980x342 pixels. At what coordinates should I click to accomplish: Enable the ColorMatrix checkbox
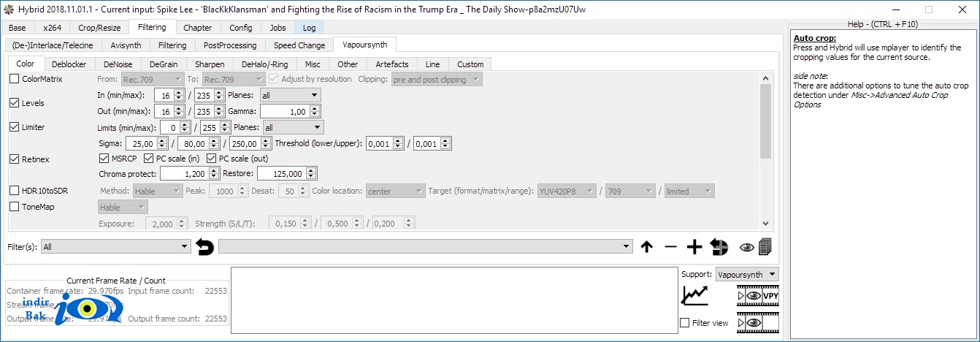point(15,79)
